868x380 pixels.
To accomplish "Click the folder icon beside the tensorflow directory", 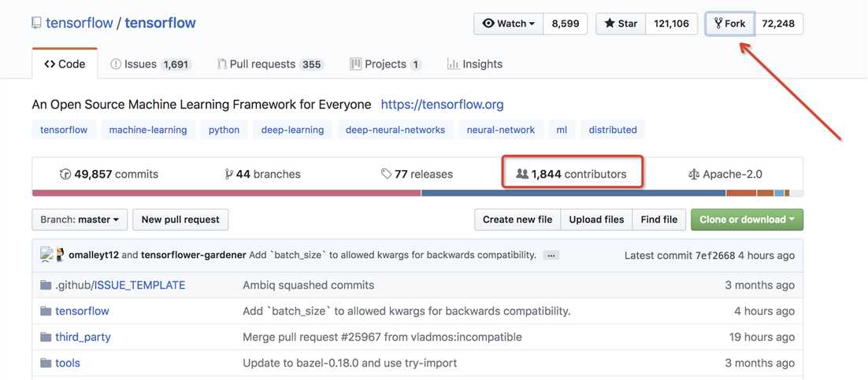I will point(46,311).
